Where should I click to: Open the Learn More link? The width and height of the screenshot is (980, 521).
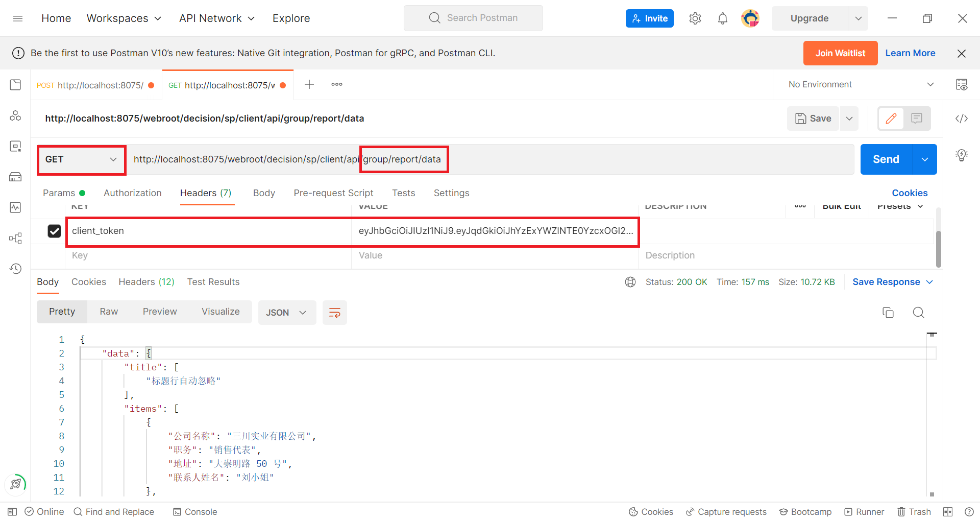910,53
